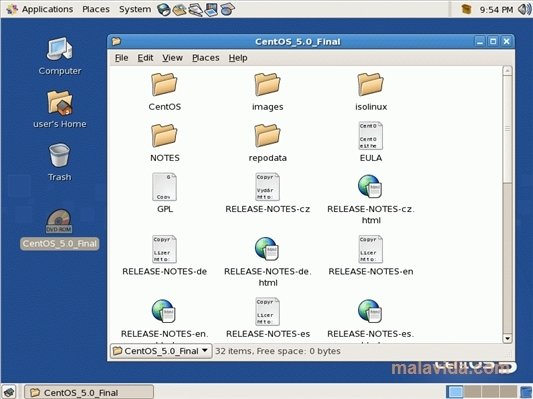
Task: Click the '32 items, Free space: 0 bytes' status text
Action: coord(278,351)
